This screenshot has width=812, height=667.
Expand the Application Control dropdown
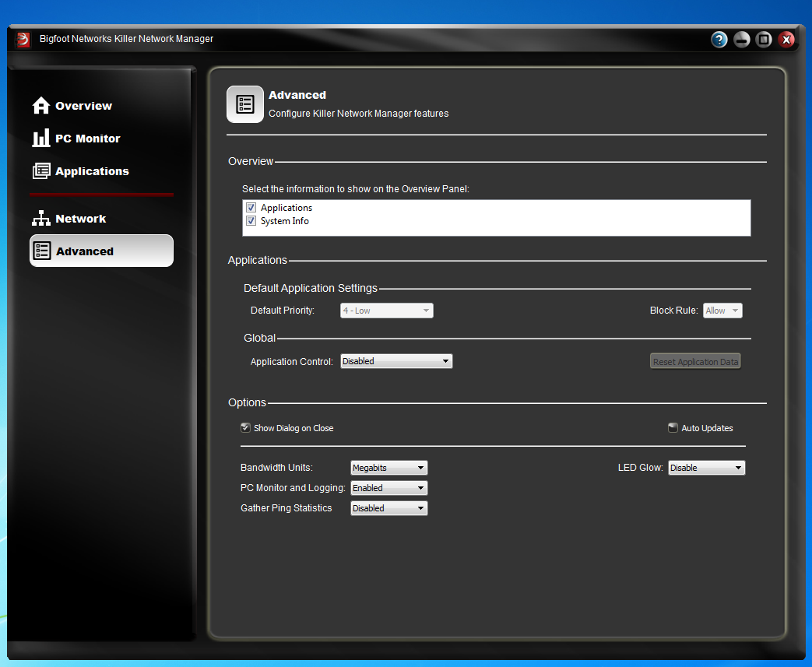tap(396, 361)
